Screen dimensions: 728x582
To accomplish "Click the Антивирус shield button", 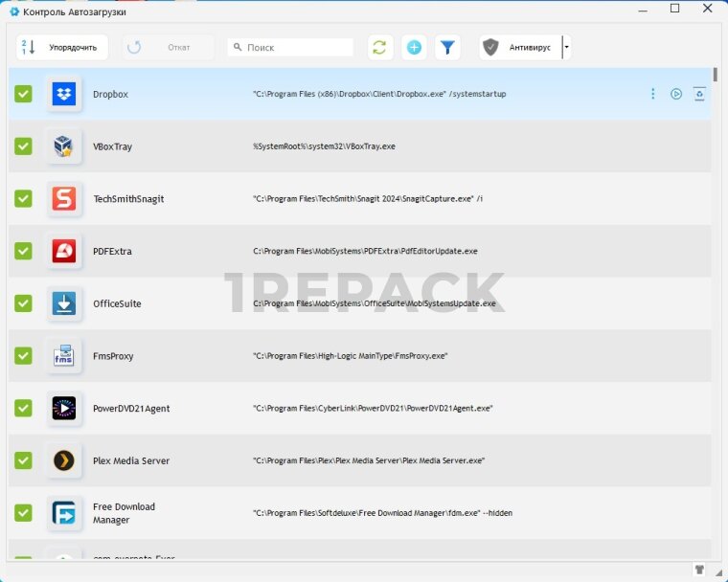I will pos(519,47).
